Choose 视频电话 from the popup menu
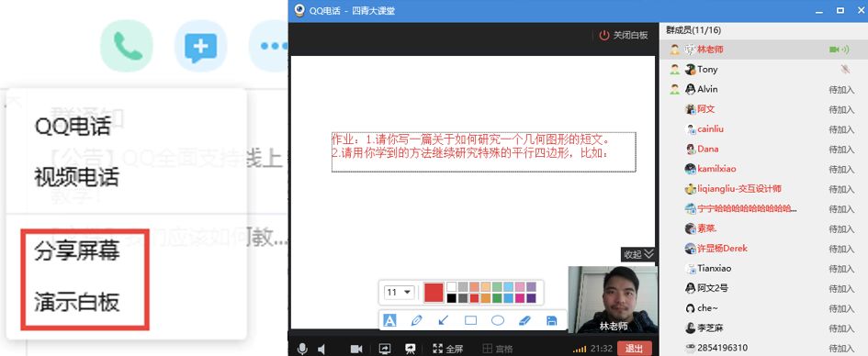 (77, 177)
